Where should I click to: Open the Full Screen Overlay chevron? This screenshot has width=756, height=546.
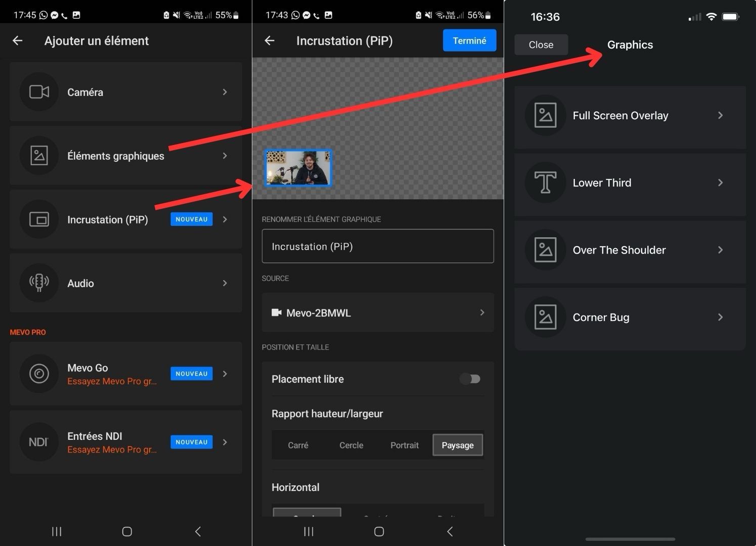[720, 116]
